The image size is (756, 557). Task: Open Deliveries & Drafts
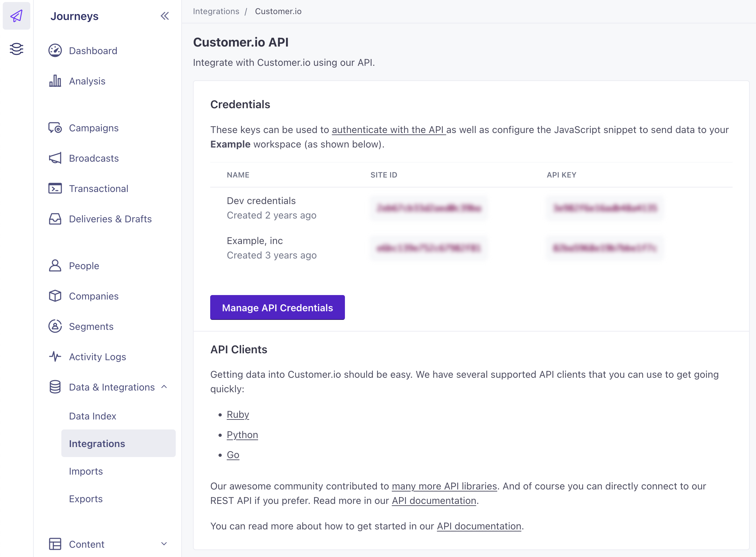click(x=110, y=219)
